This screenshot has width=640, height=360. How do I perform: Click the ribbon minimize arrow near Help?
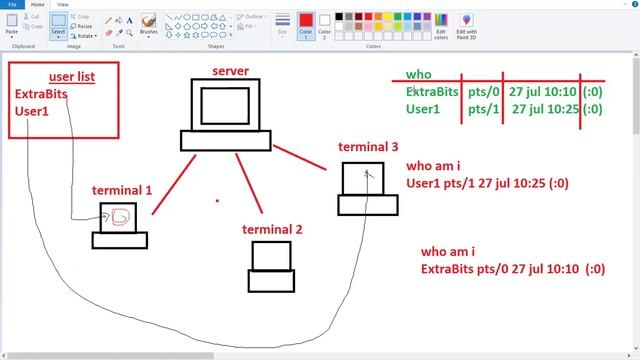click(625, 4)
